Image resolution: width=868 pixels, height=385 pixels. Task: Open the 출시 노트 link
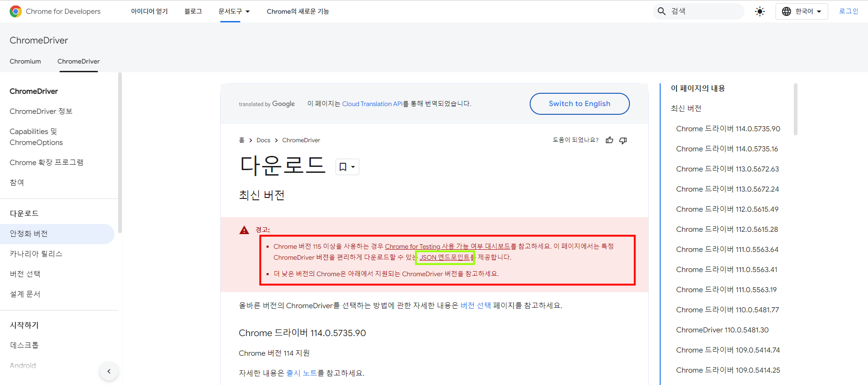click(302, 373)
